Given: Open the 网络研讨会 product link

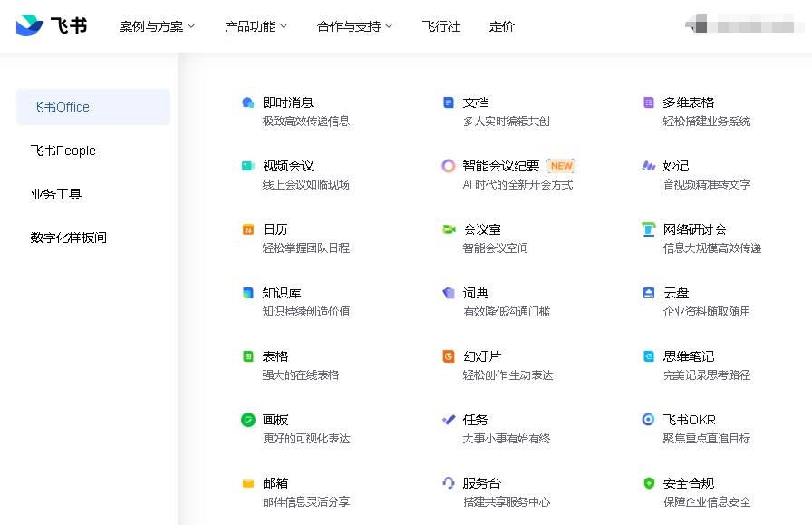Looking at the screenshot, I should pos(695,229).
